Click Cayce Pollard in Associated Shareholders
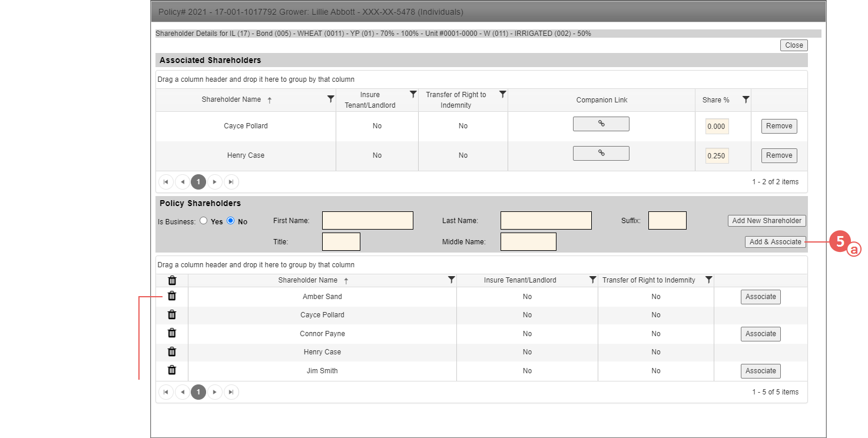The height and width of the screenshot is (438, 868). [x=246, y=126]
